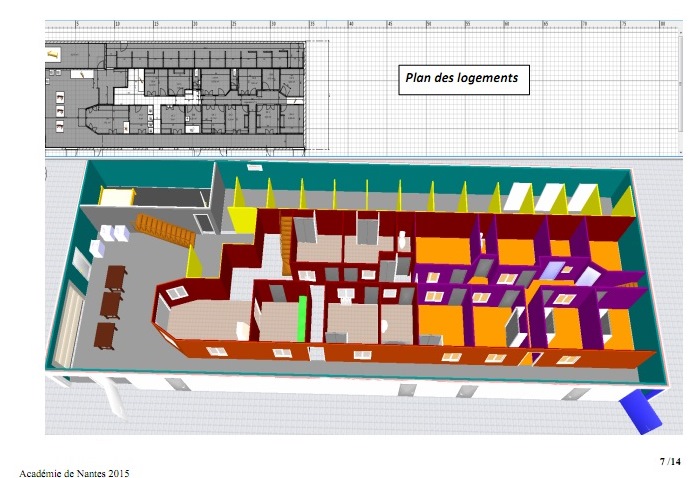
Task: Click the orange staircase near the left wall
Action: point(166,229)
